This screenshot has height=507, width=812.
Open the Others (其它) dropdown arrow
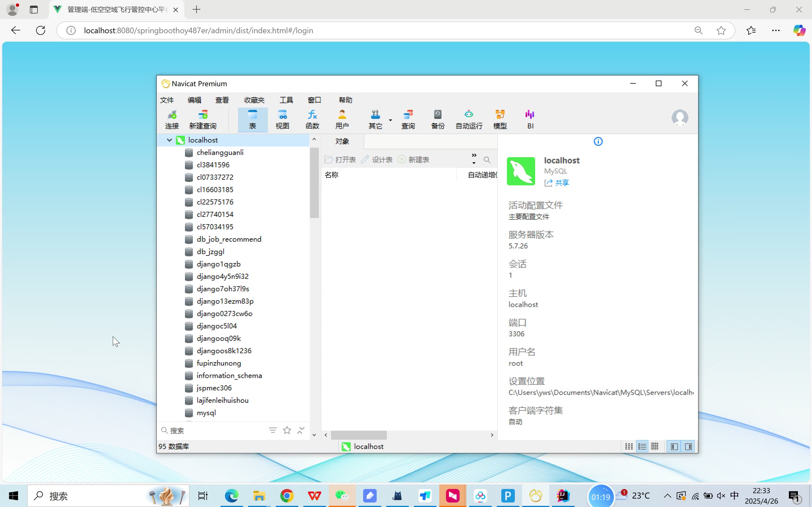click(x=390, y=120)
